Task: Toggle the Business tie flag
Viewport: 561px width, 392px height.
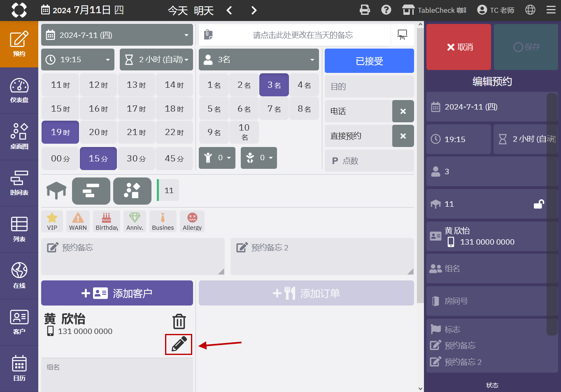Action: [x=163, y=222]
